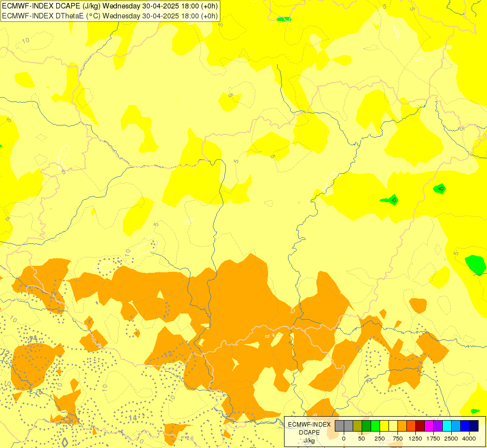This screenshot has height=448, width=487.
Task: Click the olive swatch in the DCAPE legend
Action: tap(358, 426)
